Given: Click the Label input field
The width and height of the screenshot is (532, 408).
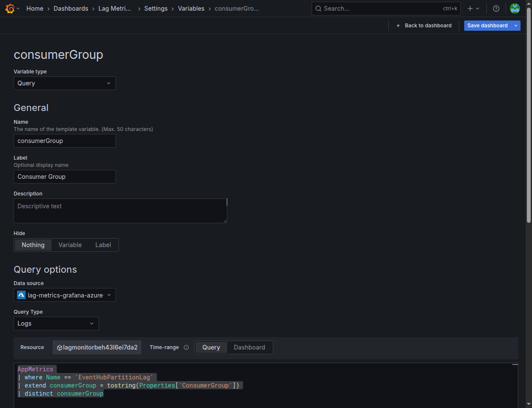Looking at the screenshot, I should click(x=65, y=177).
